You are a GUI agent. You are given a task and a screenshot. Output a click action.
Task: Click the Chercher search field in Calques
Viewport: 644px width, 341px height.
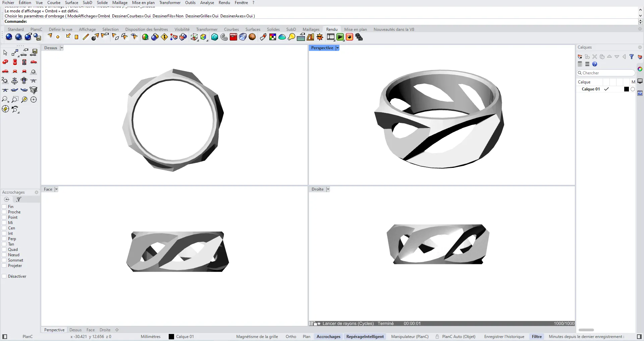pyautogui.click(x=606, y=73)
